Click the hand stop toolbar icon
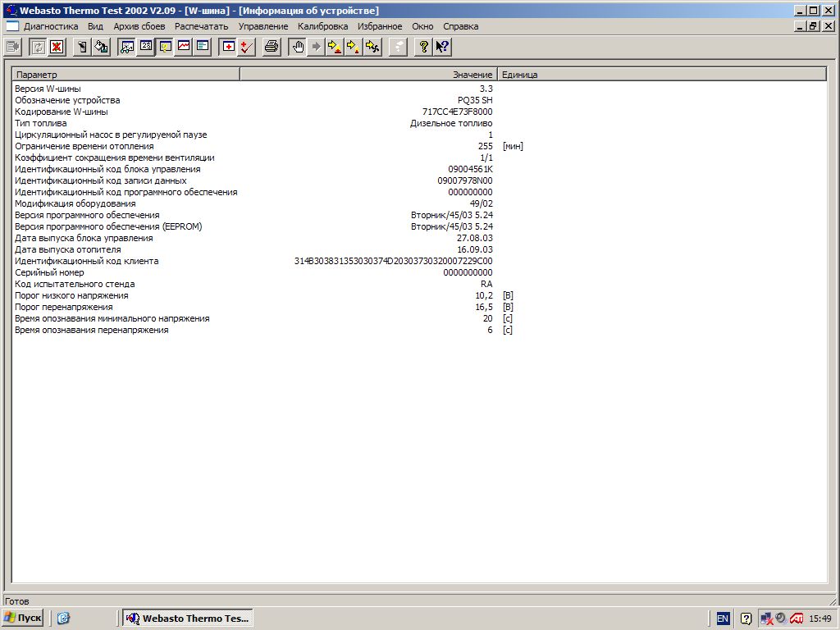This screenshot has height=630, width=840. (298, 47)
